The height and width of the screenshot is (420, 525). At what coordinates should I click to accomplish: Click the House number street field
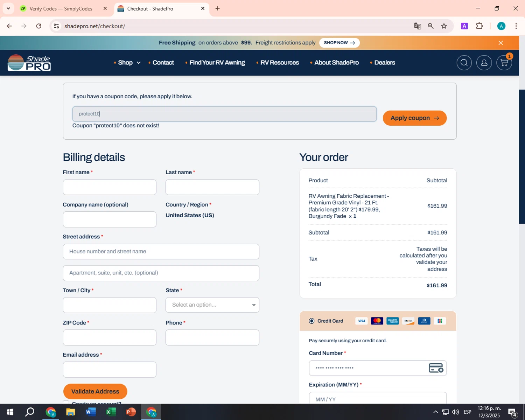point(161,252)
